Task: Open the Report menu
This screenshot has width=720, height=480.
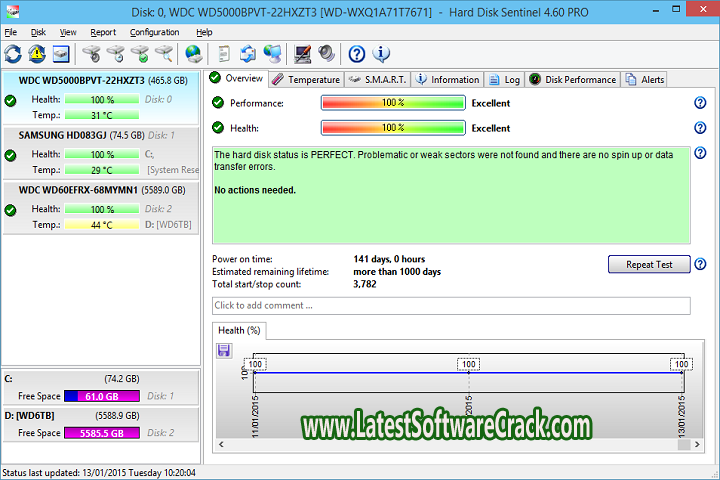Action: (103, 32)
